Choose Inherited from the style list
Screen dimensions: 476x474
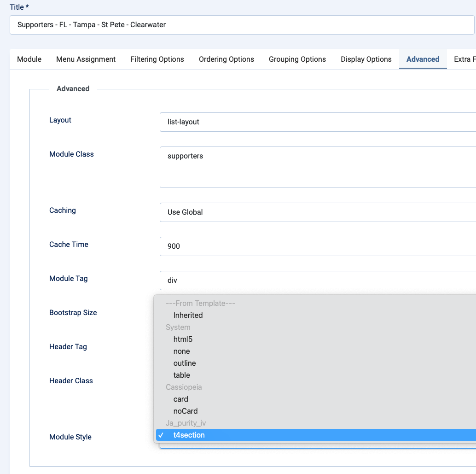(x=188, y=316)
